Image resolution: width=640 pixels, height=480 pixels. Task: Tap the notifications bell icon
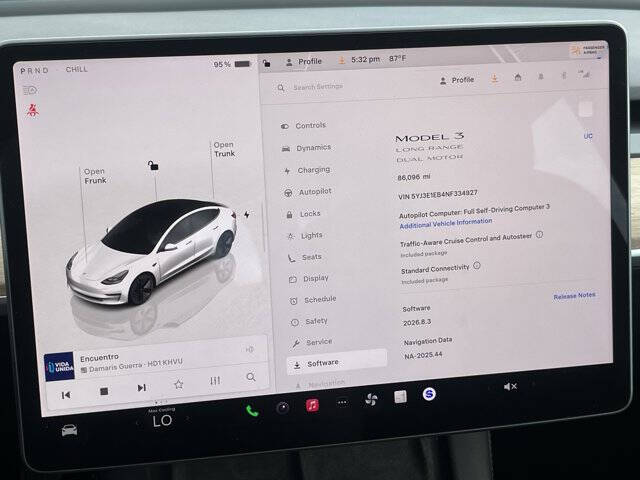pos(541,76)
